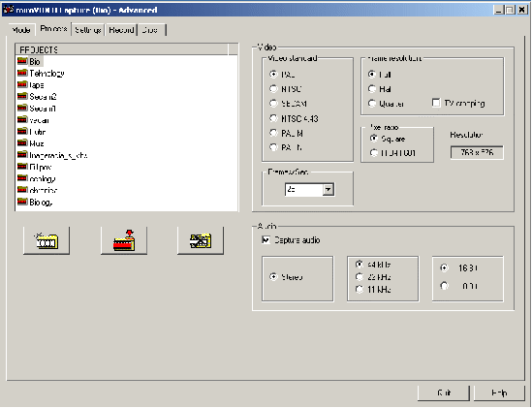Select the Muz project icon
The width and height of the screenshot is (532, 408).
22,143
